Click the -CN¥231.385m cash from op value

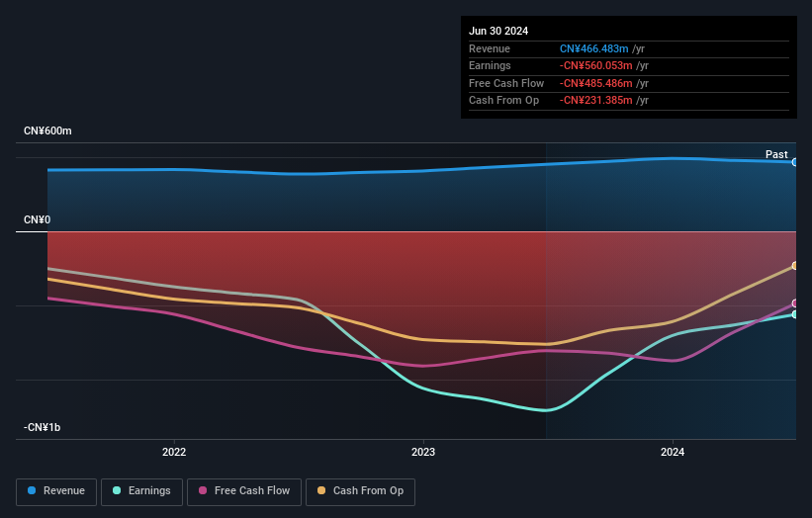pos(595,101)
